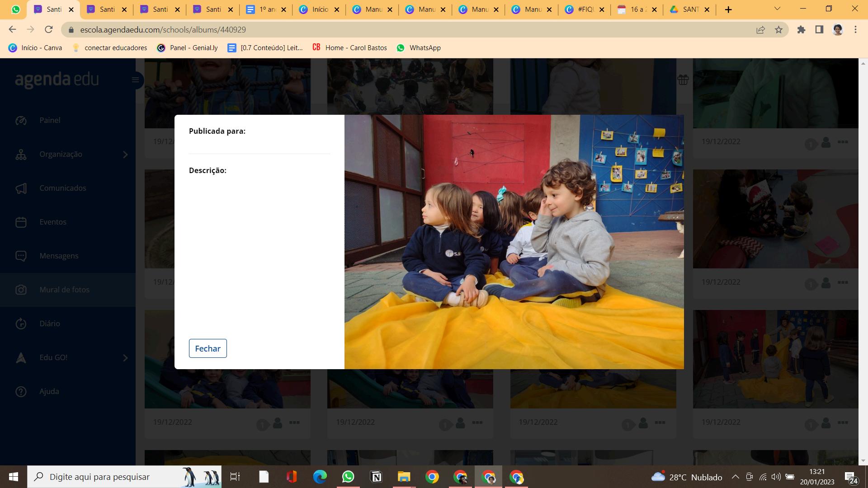
Task: Click the yellow fabric children photo thumbnail at bottom right
Action: coord(775,359)
